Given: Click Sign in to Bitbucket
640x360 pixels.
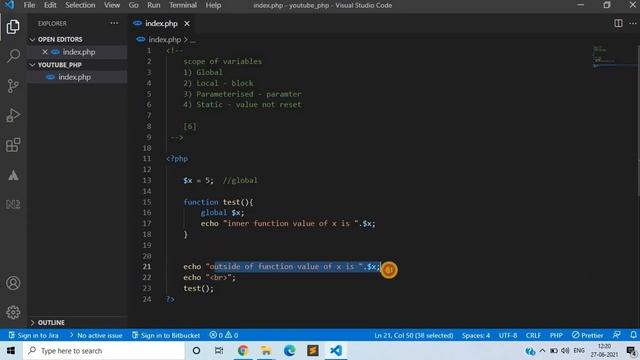Looking at the screenshot, I should pyautogui.click(x=166, y=335).
